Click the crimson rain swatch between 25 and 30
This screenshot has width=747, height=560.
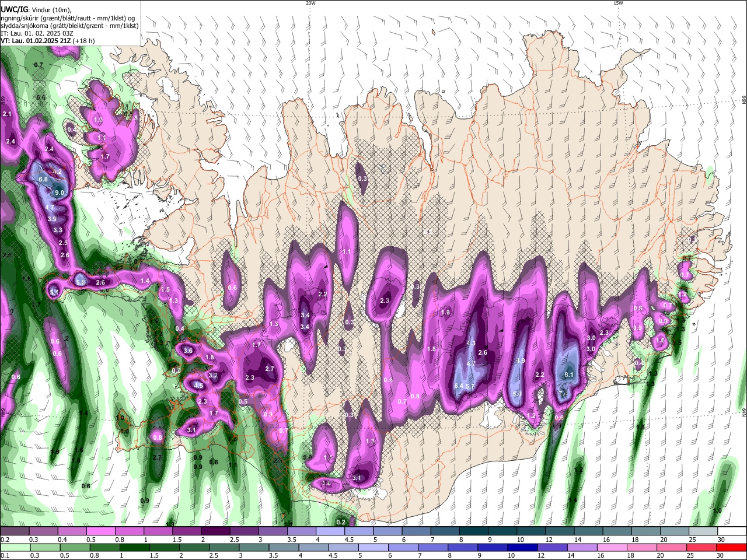tap(702, 547)
